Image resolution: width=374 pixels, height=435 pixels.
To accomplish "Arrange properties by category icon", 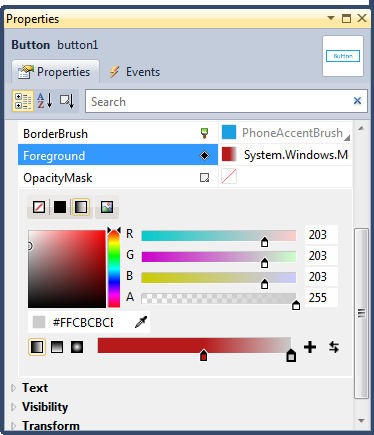I will [23, 101].
